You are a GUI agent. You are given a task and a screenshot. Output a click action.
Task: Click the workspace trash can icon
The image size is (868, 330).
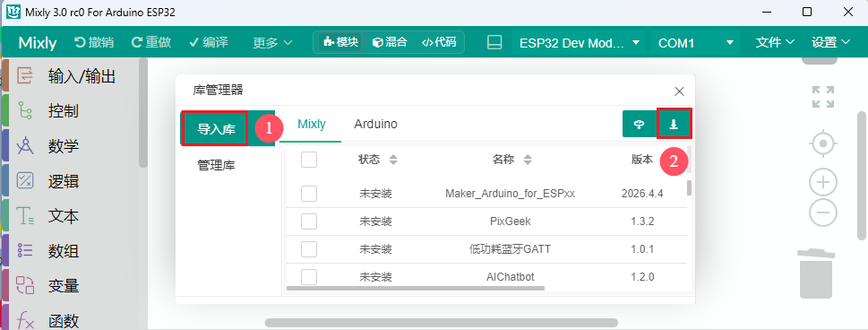(x=816, y=274)
